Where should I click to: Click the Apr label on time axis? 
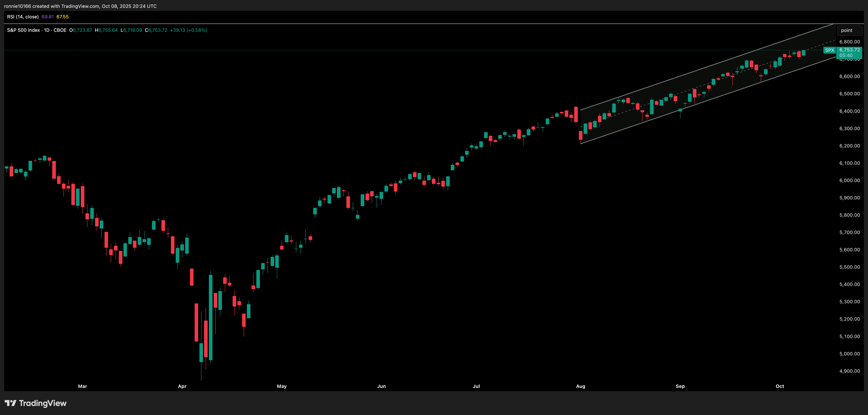coord(182,386)
